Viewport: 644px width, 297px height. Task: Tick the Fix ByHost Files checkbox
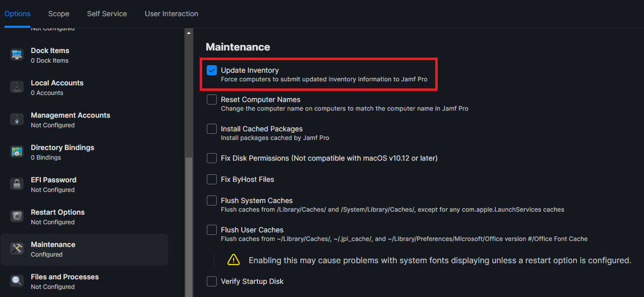tap(212, 179)
